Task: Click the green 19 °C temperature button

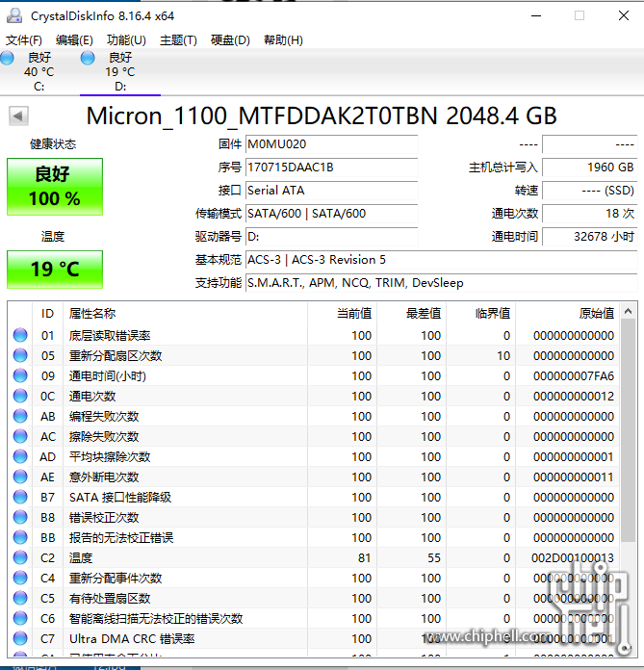Action: click(55, 270)
